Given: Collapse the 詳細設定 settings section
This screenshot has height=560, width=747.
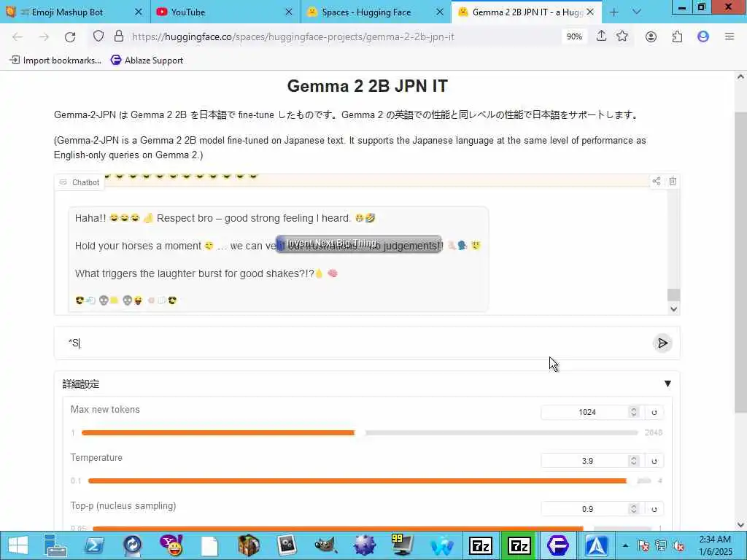Looking at the screenshot, I should click(667, 384).
